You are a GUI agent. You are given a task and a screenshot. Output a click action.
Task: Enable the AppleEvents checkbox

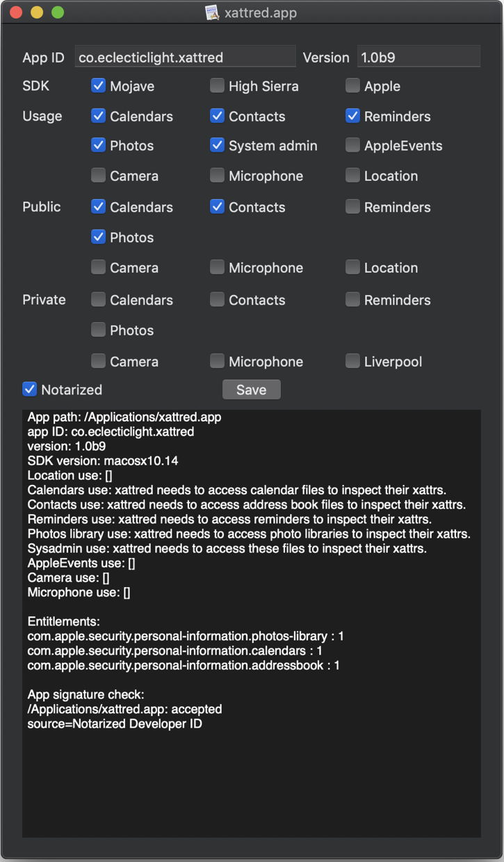(x=353, y=145)
